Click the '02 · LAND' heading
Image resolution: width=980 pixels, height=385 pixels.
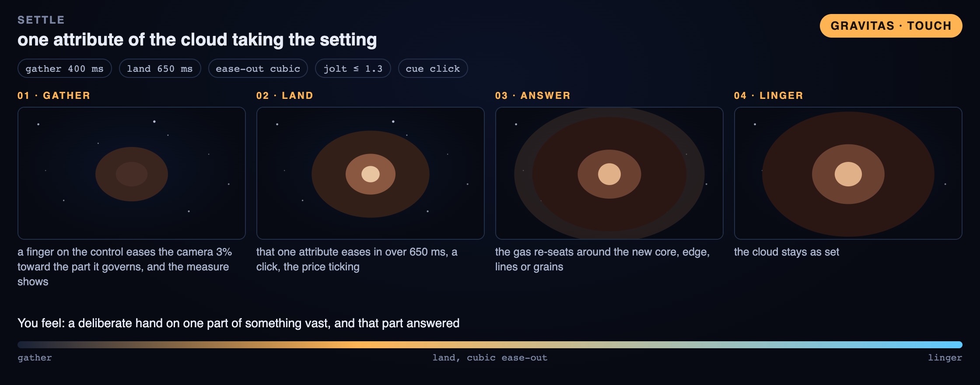[x=285, y=95]
